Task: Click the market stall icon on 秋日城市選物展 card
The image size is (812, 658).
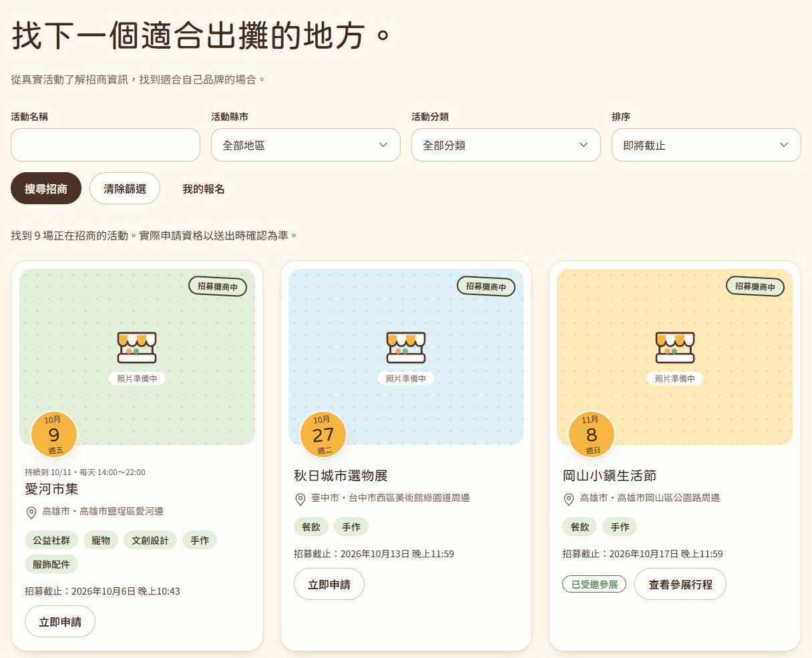Action: pyautogui.click(x=406, y=347)
